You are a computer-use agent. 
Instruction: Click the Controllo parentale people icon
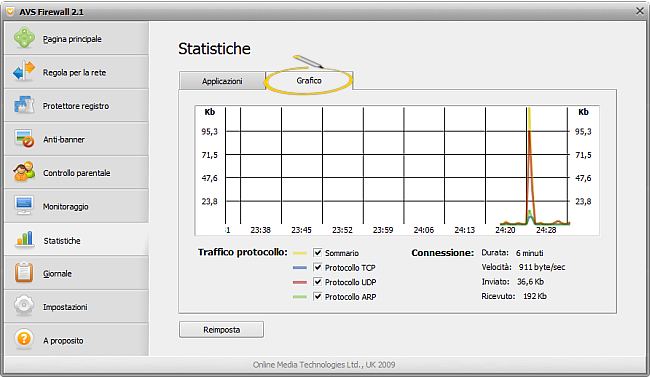[x=24, y=172]
